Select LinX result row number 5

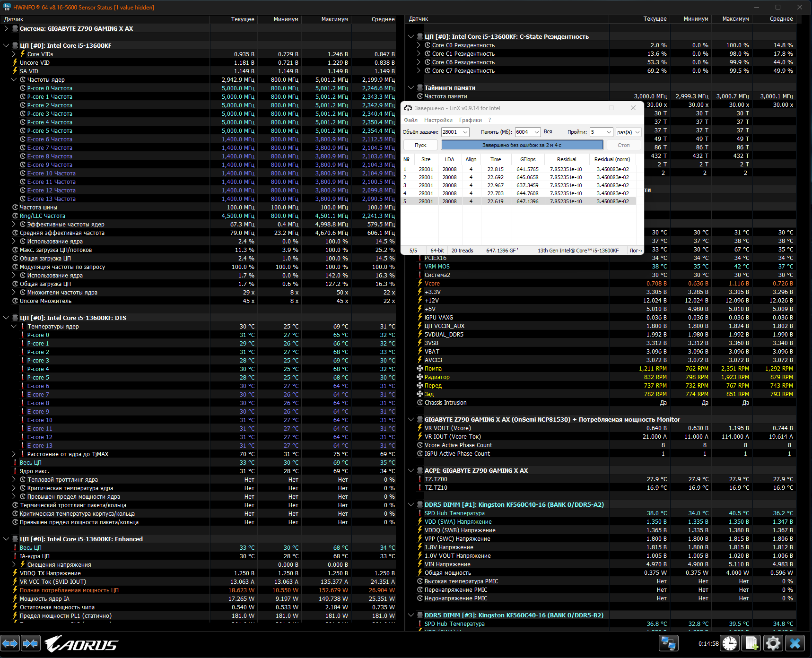pyautogui.click(x=519, y=201)
